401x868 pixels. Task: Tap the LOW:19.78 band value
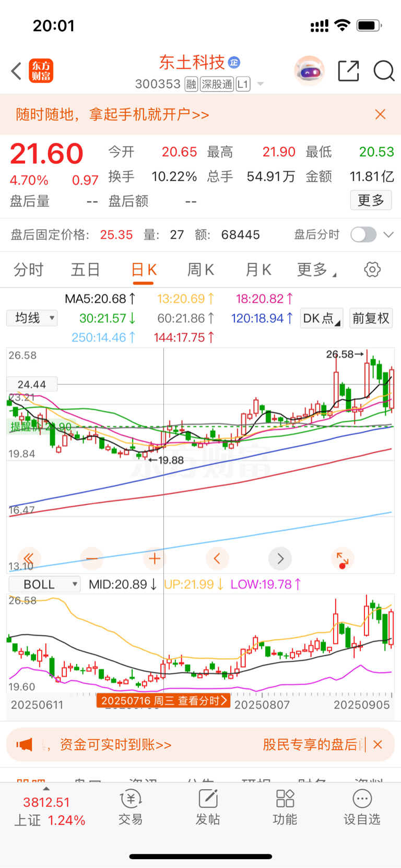click(x=266, y=584)
